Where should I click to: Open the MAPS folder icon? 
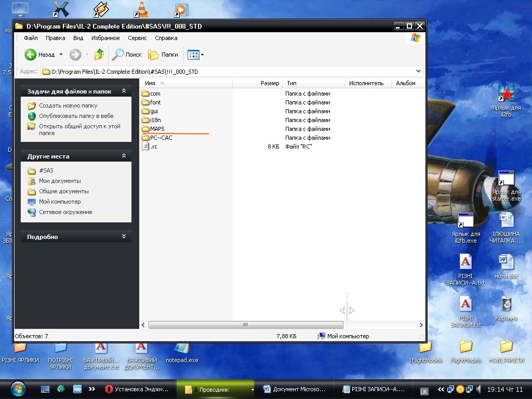coord(145,129)
